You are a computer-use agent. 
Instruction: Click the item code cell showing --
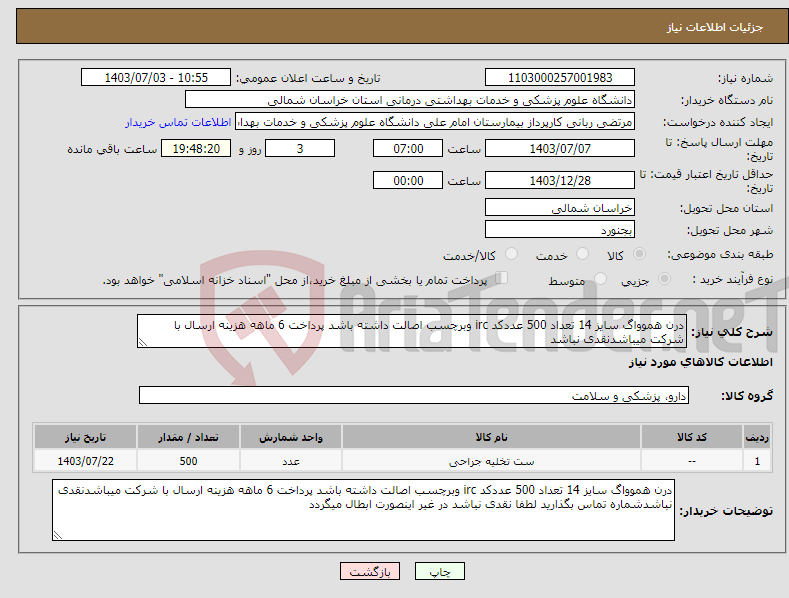[x=692, y=461]
